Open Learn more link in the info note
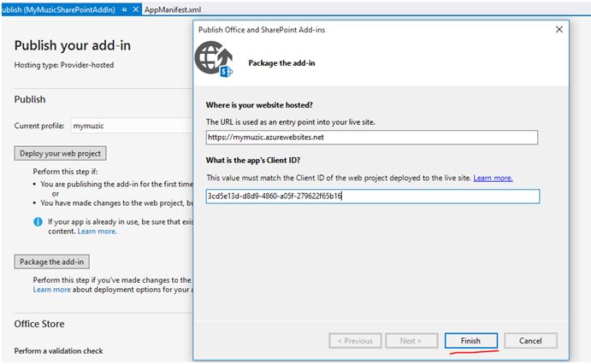 pyautogui.click(x=97, y=232)
